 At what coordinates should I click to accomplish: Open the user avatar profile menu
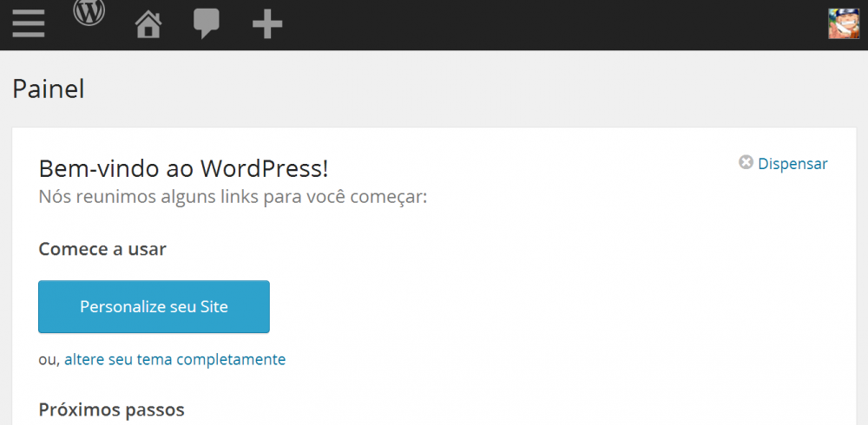click(844, 23)
